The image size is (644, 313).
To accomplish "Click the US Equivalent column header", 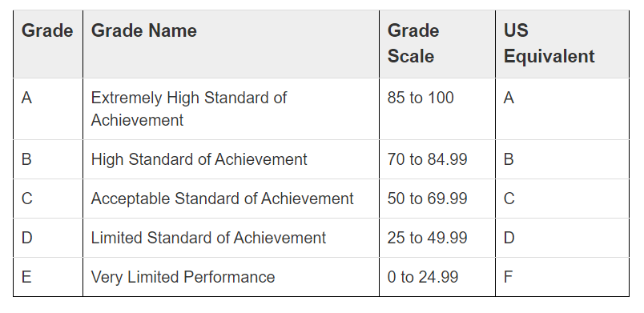I will click(x=562, y=44).
